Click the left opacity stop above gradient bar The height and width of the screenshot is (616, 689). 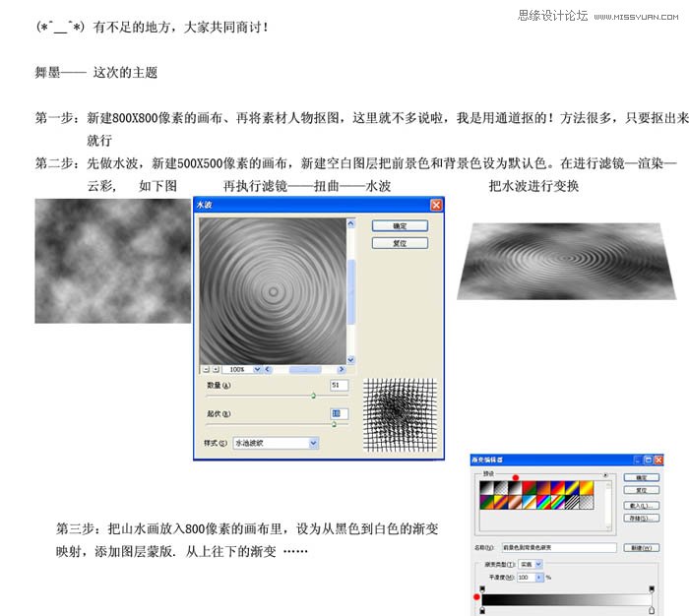[x=481, y=588]
